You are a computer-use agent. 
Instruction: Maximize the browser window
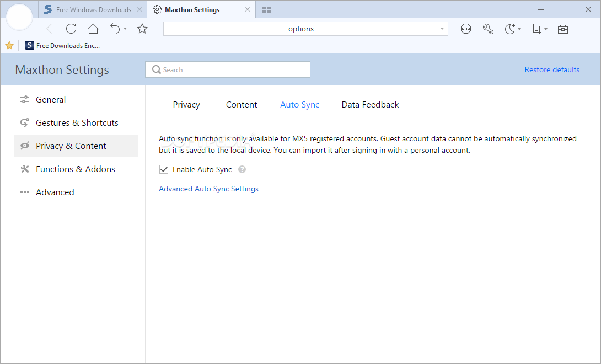[x=565, y=9]
